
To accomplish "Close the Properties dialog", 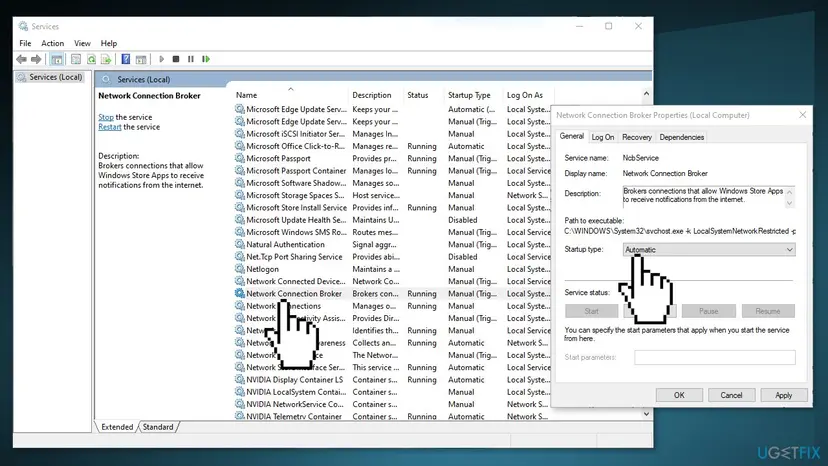I will tap(802, 115).
